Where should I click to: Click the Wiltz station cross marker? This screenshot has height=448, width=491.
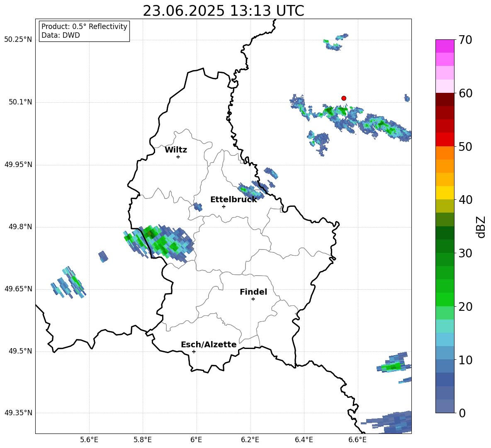(x=178, y=157)
